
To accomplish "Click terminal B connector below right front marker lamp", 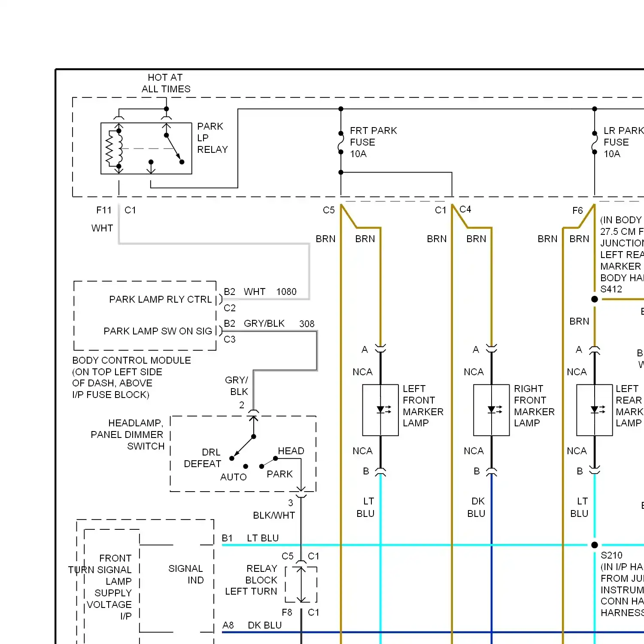I will 492,472.
